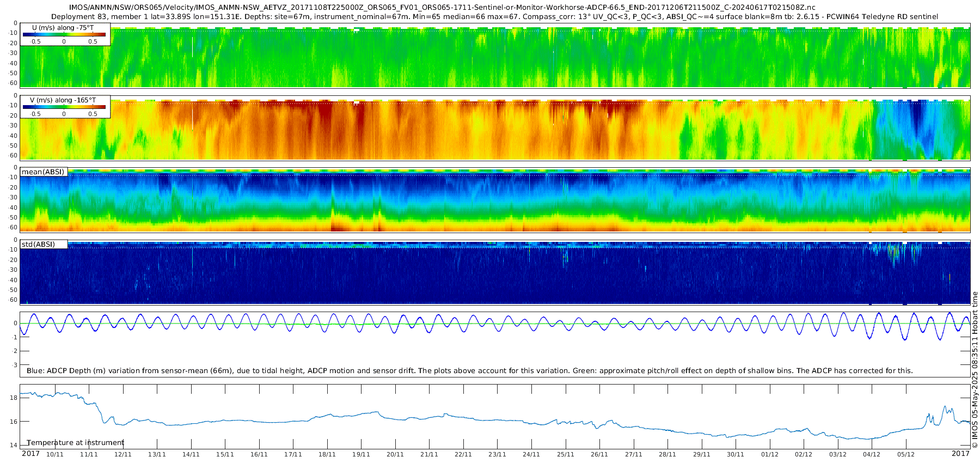Click the 15/11 date tick label
This screenshot has width=980, height=463.
(225, 454)
